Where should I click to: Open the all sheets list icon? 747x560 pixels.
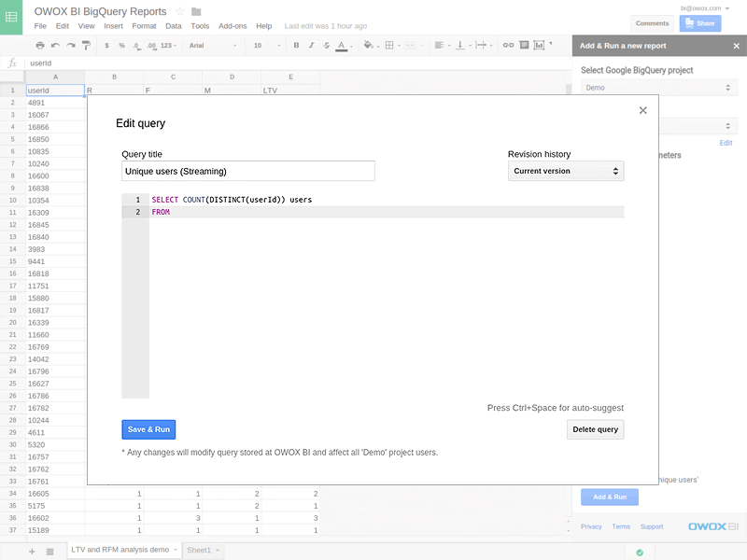(x=50, y=552)
